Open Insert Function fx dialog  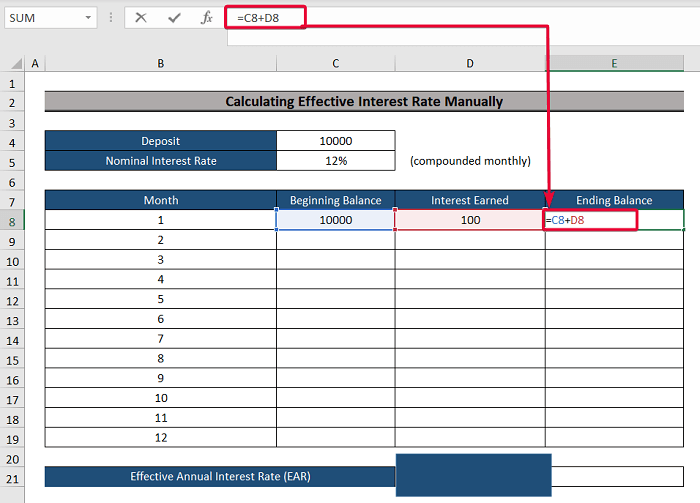click(206, 18)
